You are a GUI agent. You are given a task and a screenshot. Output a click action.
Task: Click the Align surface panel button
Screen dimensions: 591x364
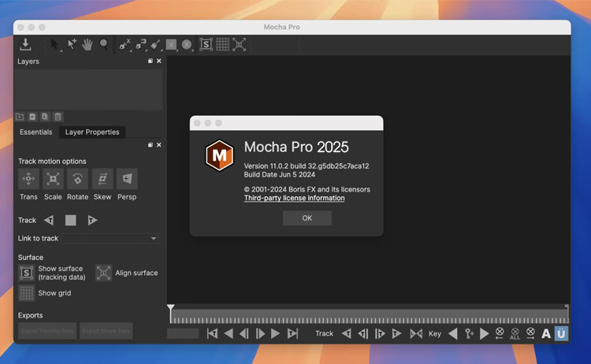coord(103,273)
